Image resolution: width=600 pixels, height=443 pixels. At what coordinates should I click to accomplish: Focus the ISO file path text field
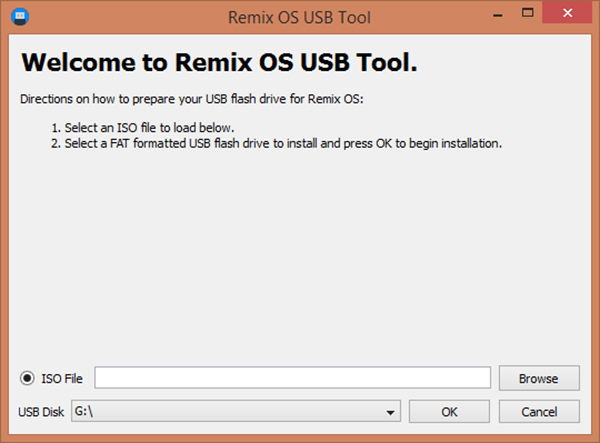tap(292, 378)
